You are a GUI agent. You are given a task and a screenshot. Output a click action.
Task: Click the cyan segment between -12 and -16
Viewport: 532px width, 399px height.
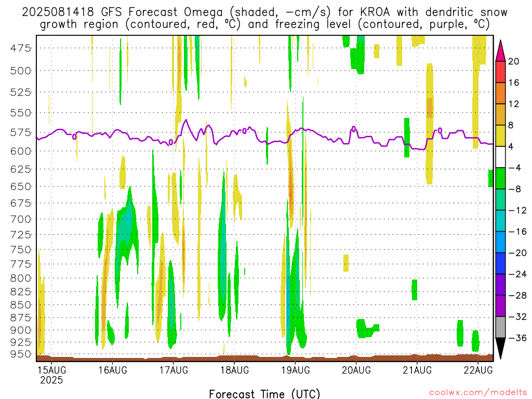[x=500, y=221]
